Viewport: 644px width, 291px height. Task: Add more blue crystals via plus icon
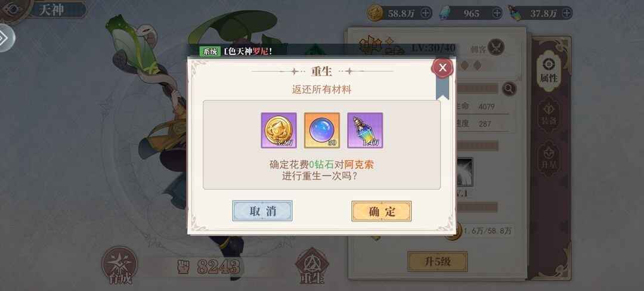coord(497,13)
